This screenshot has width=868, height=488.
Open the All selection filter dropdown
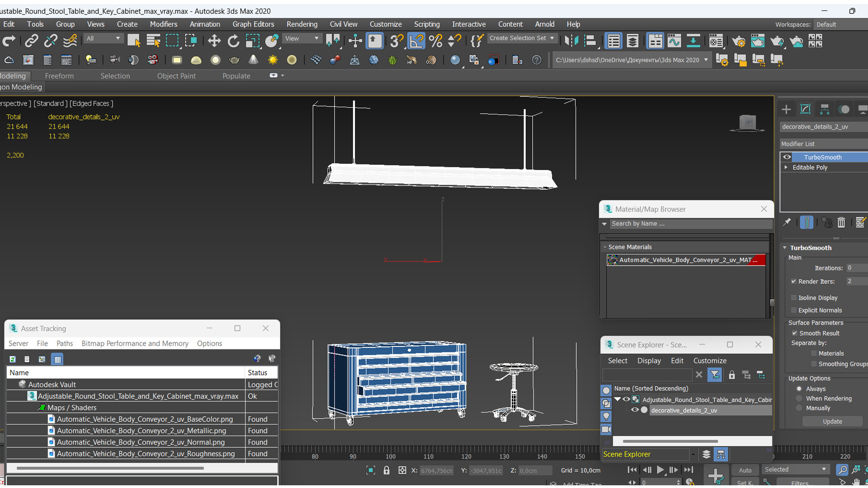[104, 38]
